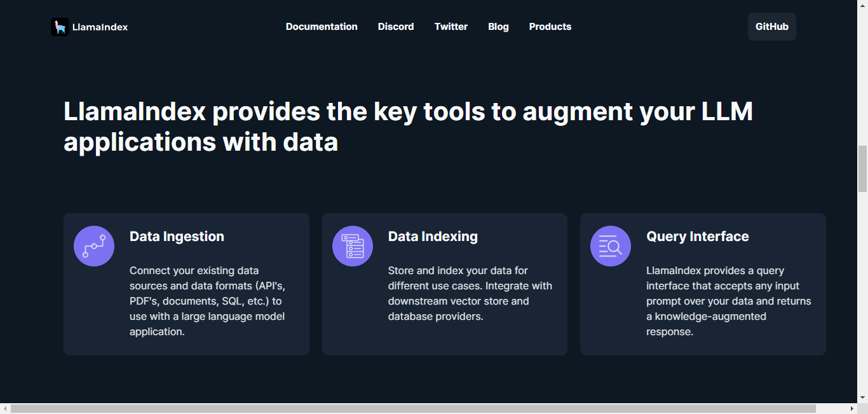Click the horizontal scrollbar left arrow
Screen dimensions: 868x414
4,408
